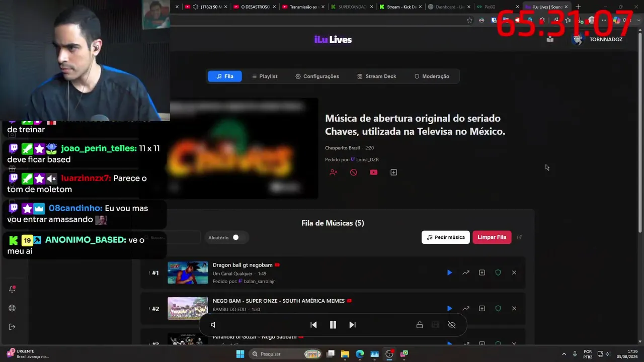
Task: Click the microphone icon in the system tray
Action: (x=575, y=354)
